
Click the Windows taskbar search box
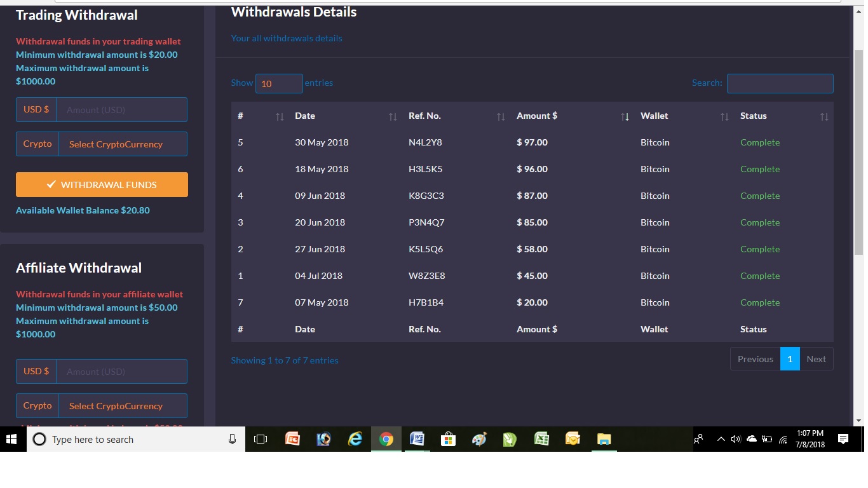click(x=135, y=439)
